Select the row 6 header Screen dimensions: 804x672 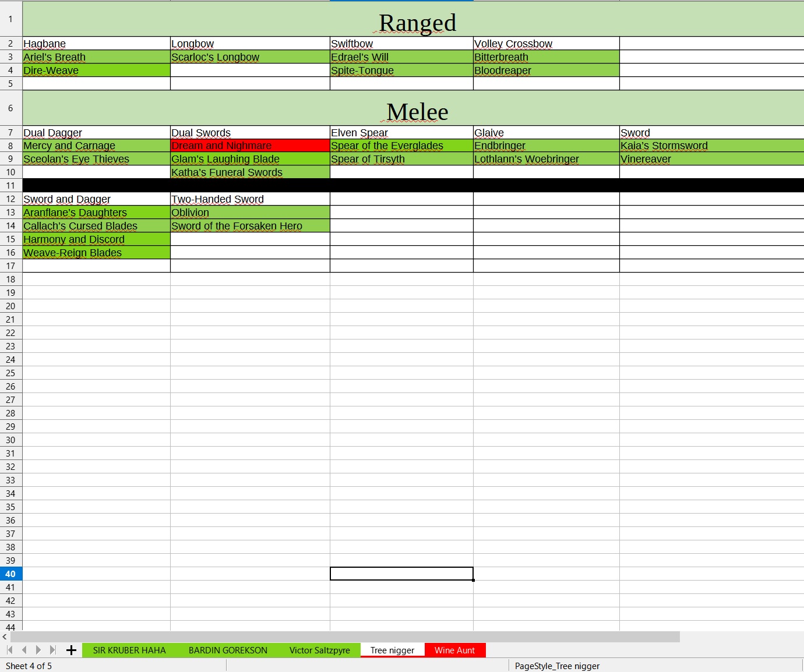10,108
